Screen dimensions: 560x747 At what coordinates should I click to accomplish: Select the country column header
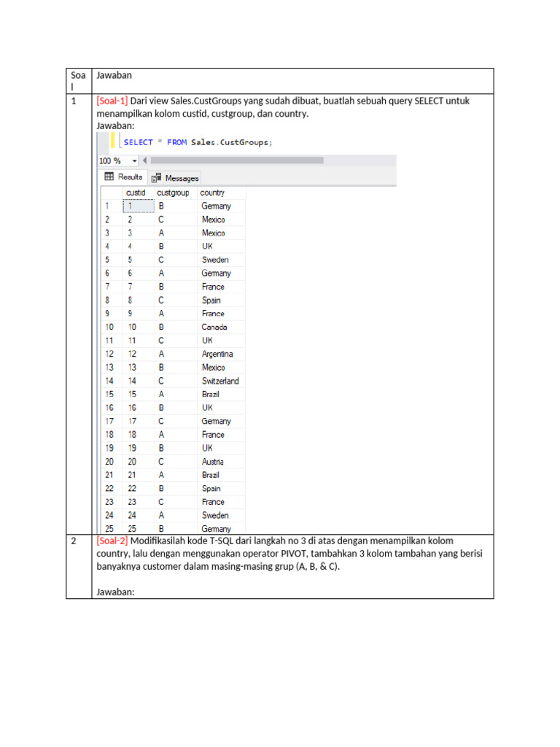pyautogui.click(x=212, y=193)
